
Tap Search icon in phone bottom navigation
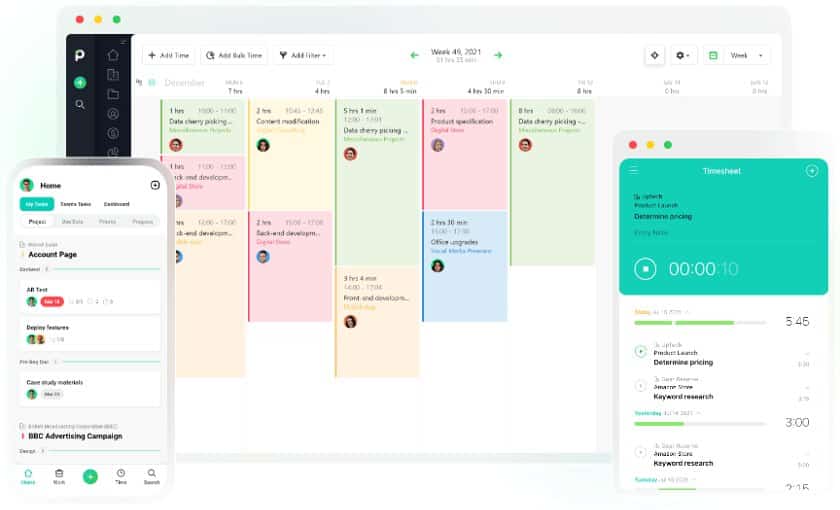pyautogui.click(x=152, y=476)
